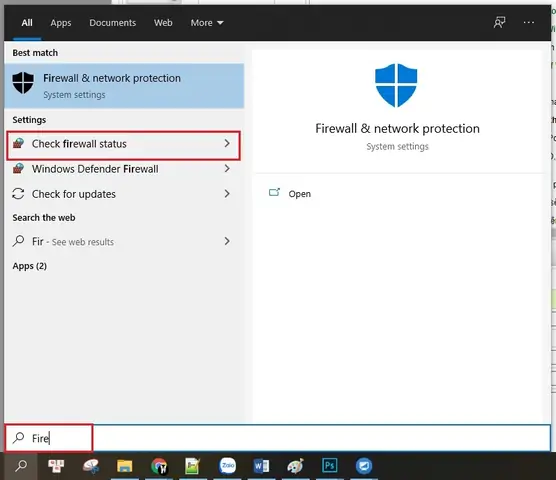The width and height of the screenshot is (556, 480).
Task: Switch to the Apps search tab
Action: tap(61, 23)
